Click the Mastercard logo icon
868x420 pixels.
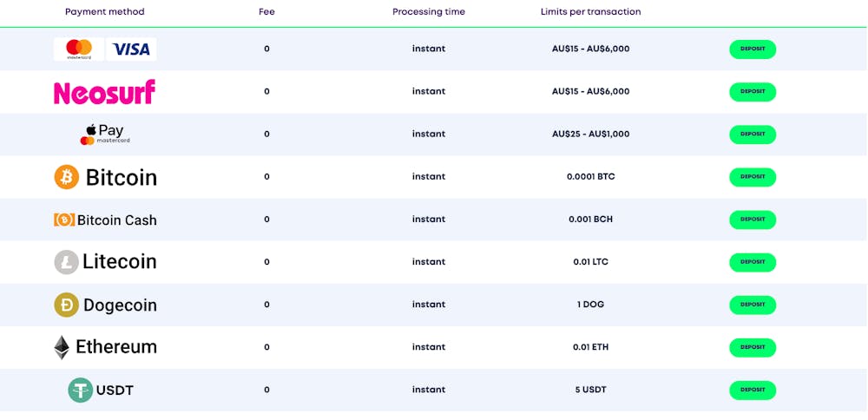[79, 49]
